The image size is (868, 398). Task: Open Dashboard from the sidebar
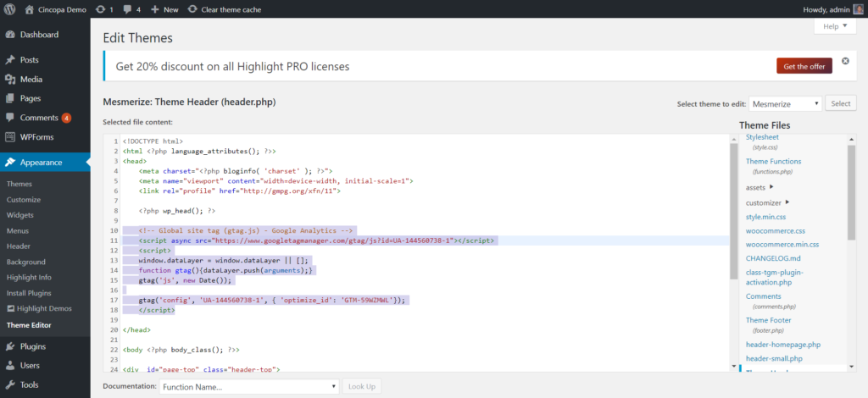pyautogui.click(x=38, y=35)
